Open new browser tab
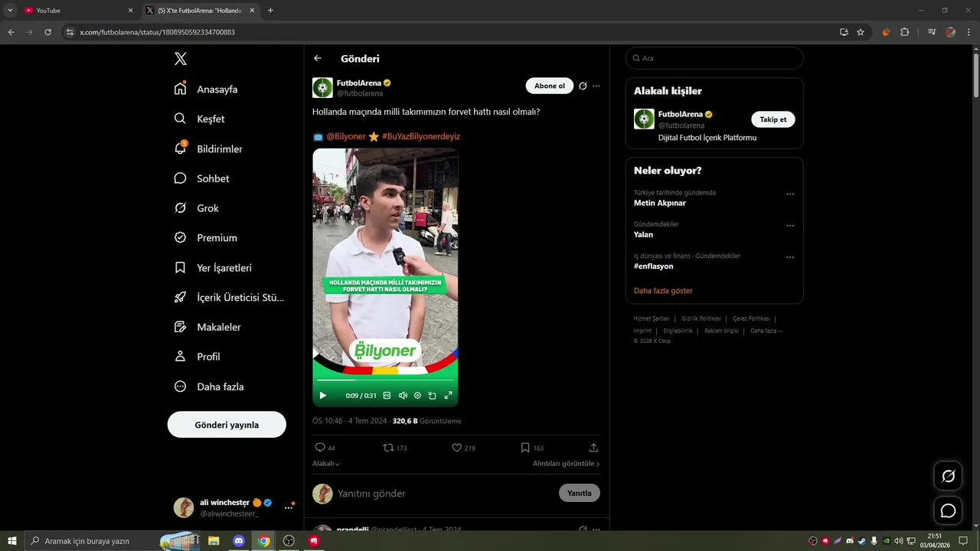The width and height of the screenshot is (980, 551). click(x=270, y=10)
